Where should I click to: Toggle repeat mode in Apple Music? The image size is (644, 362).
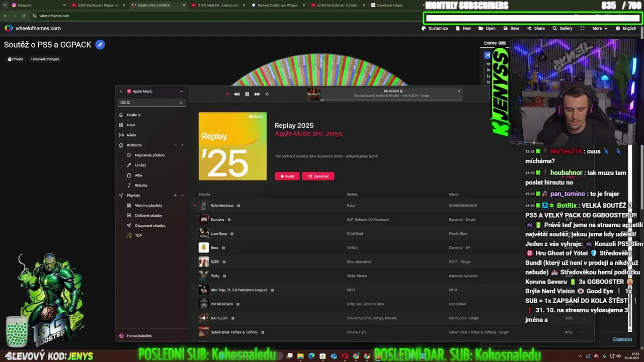pyautogui.click(x=267, y=94)
